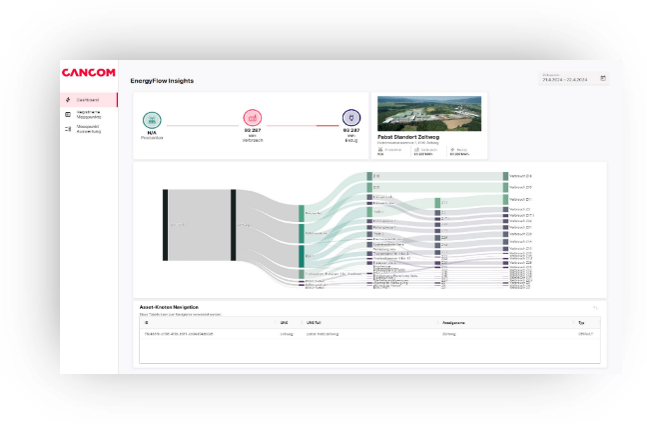Select the red Verbrauch circle icon
The width and height of the screenshot is (647, 424).
click(x=252, y=119)
